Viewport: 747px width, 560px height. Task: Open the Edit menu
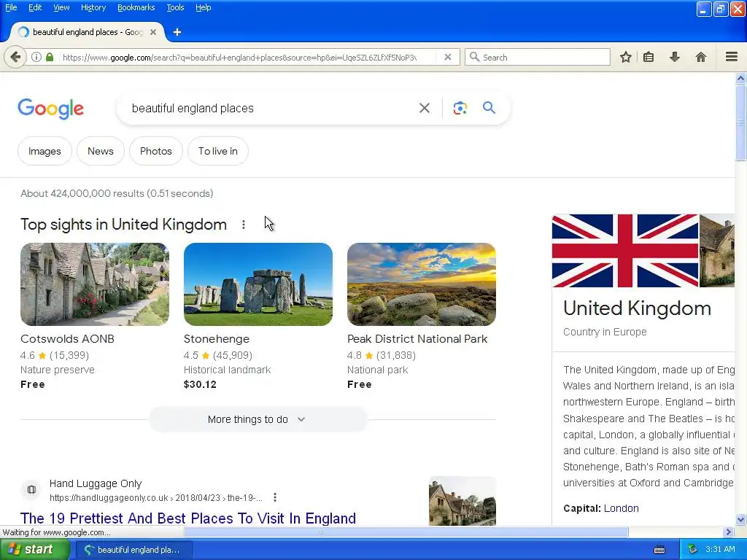point(35,7)
